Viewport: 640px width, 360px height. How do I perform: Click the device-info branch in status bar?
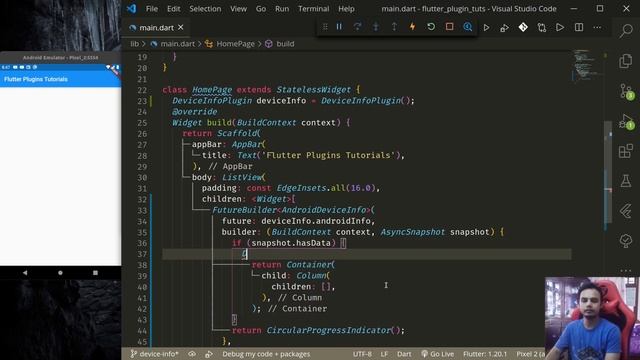coord(155,354)
